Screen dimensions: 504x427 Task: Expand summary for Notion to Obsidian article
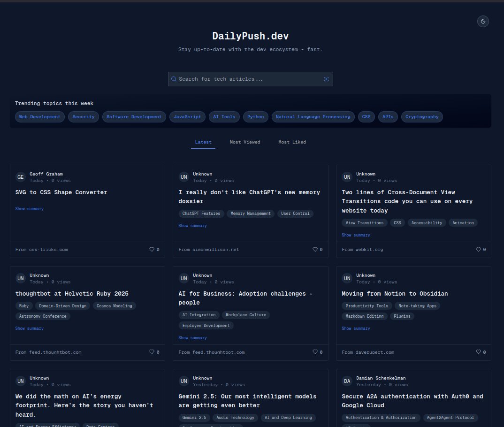pyautogui.click(x=356, y=328)
